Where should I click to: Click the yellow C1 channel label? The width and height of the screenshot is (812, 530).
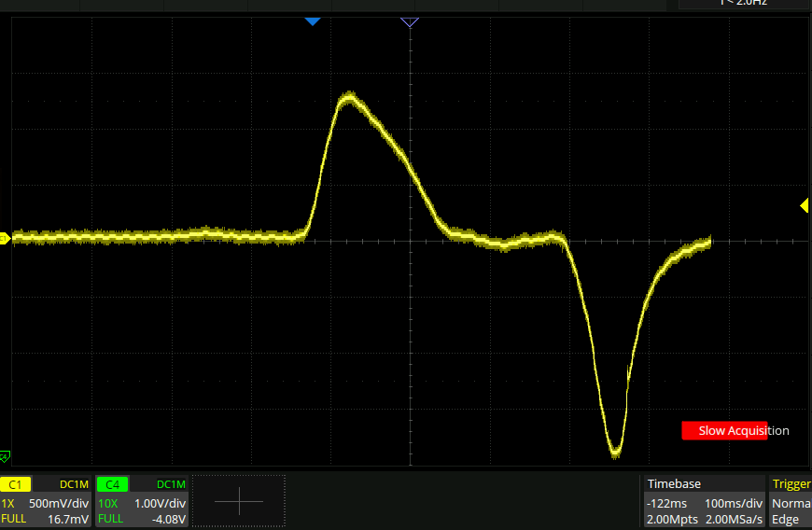pyautogui.click(x=16, y=484)
